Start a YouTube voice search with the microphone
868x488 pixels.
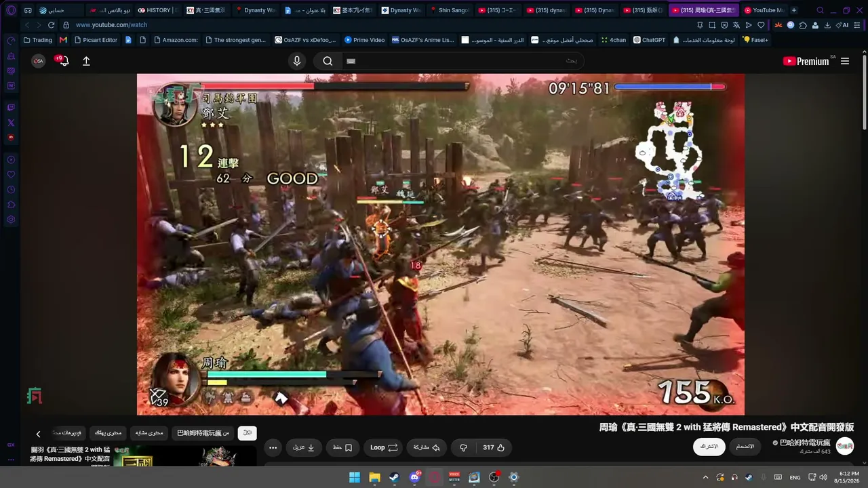pyautogui.click(x=296, y=61)
